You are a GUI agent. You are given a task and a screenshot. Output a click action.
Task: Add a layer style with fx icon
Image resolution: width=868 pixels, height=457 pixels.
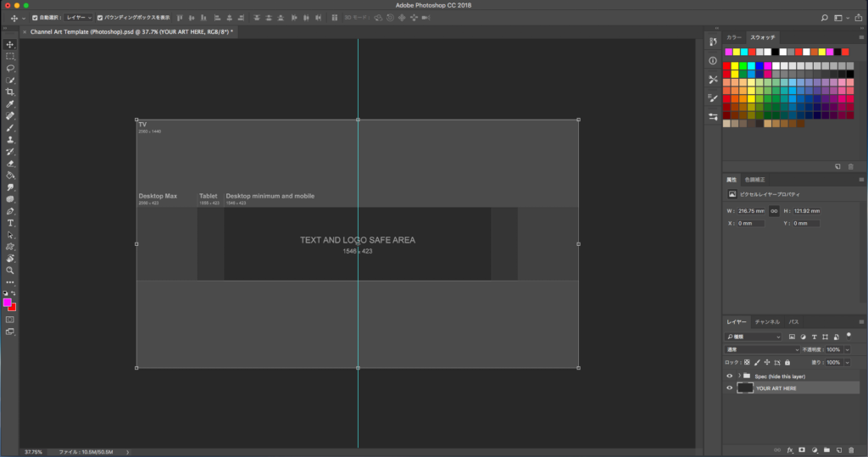pos(789,449)
